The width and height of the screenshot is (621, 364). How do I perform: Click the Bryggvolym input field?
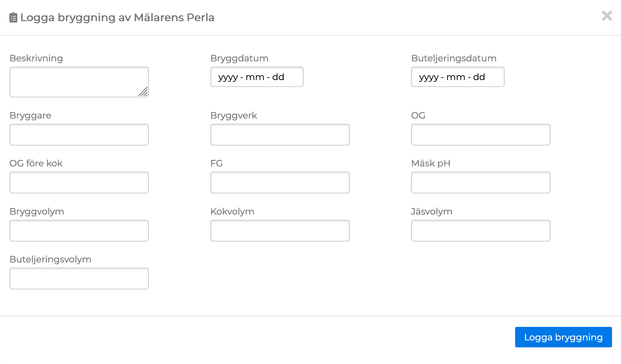[79, 231]
